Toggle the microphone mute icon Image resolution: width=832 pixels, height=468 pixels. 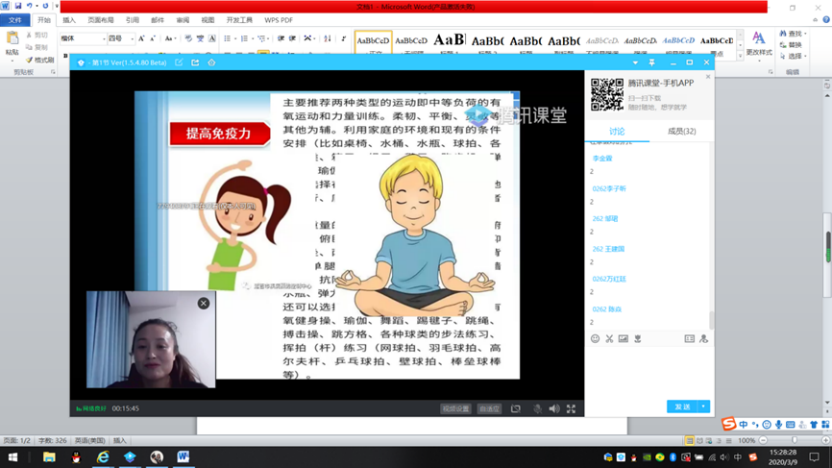(x=537, y=409)
